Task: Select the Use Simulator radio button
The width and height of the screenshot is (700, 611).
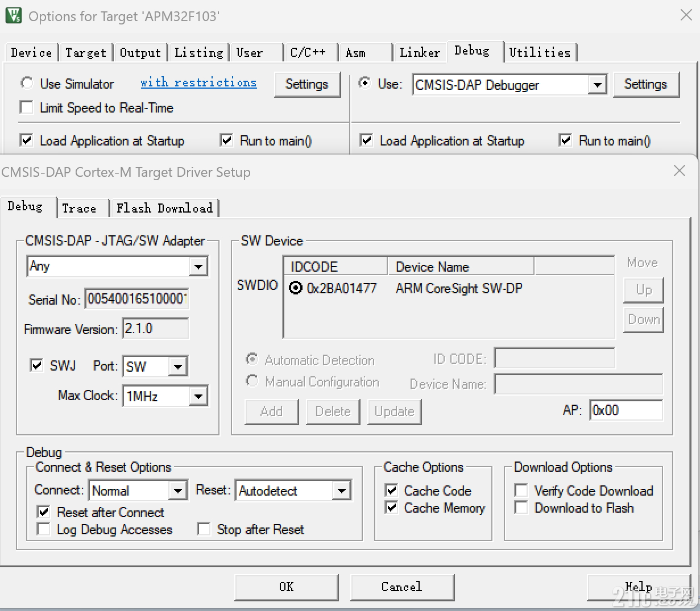Action: coord(27,83)
